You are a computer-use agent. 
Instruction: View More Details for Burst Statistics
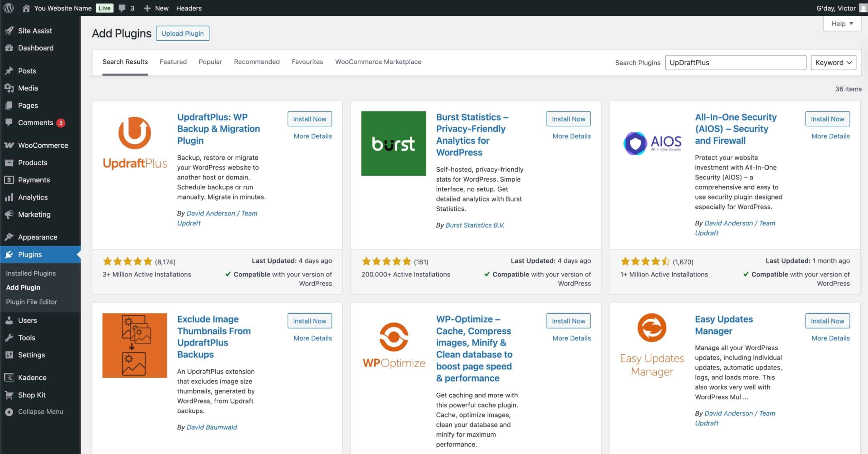pyautogui.click(x=571, y=136)
